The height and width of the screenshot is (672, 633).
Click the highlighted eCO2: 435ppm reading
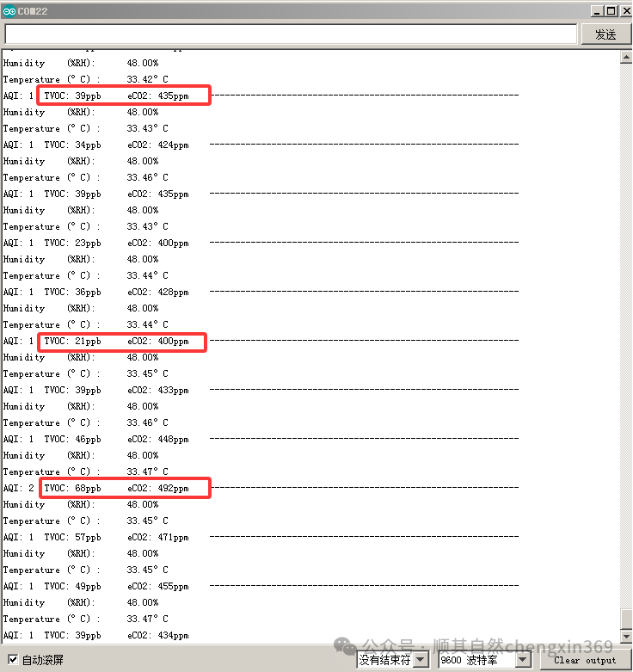pyautogui.click(x=157, y=96)
